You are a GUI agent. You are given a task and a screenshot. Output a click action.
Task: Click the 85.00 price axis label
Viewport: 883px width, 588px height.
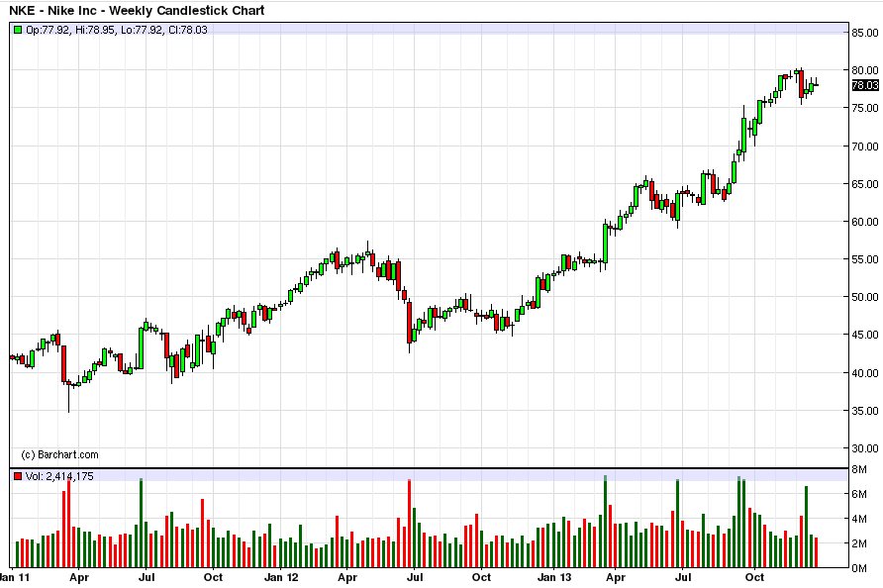(865, 34)
